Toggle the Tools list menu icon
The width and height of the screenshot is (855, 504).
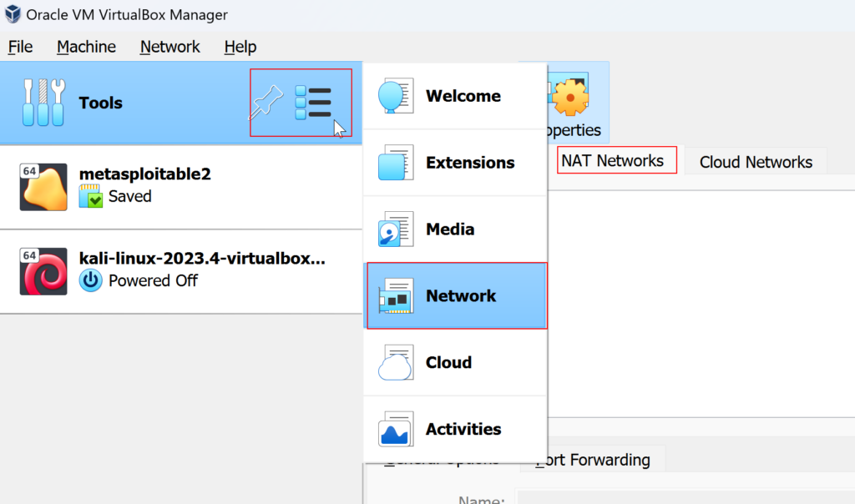click(x=313, y=103)
